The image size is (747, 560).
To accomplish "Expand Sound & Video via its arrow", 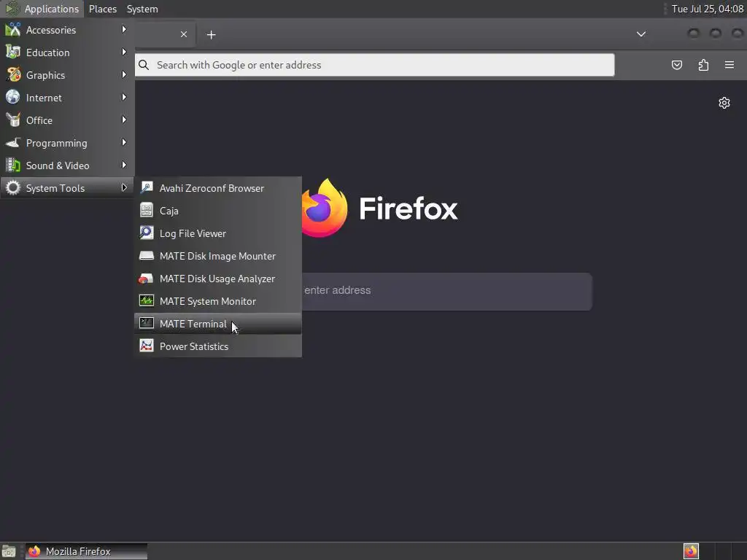I will [124, 166].
